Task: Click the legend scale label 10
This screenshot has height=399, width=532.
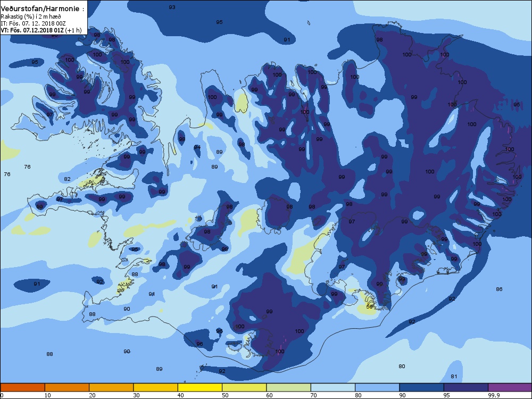Action: (x=47, y=395)
